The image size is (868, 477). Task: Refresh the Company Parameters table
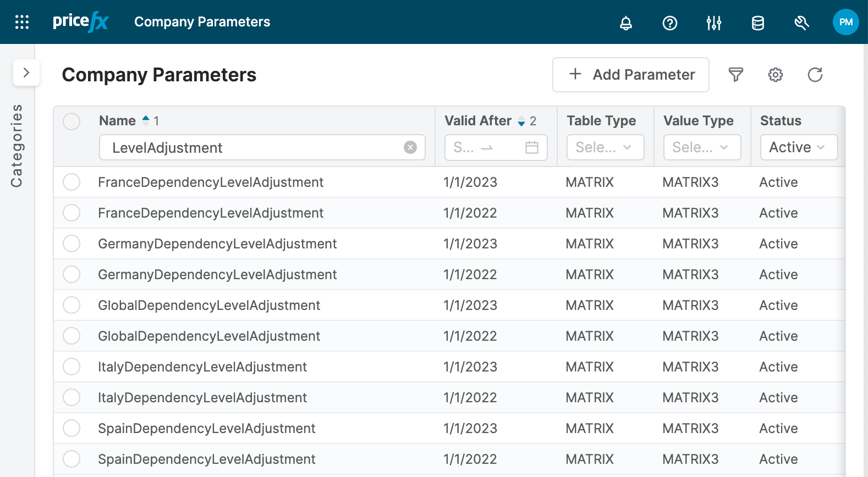click(815, 75)
